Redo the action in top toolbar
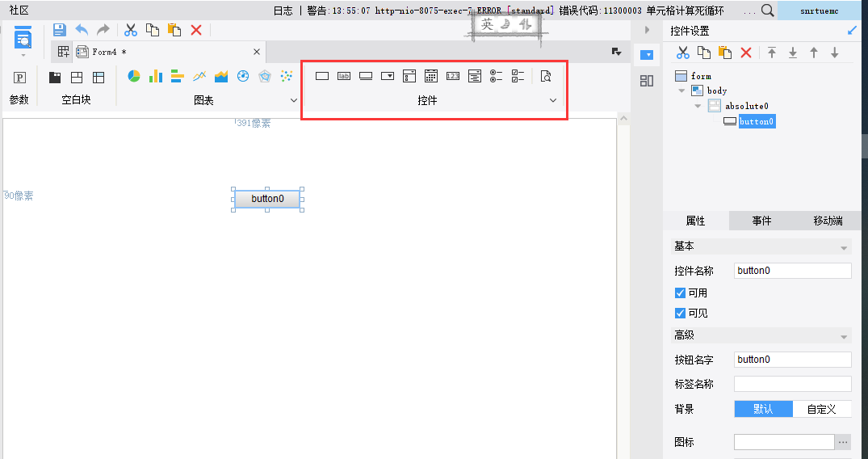Image resolution: width=868 pixels, height=459 pixels. pyautogui.click(x=103, y=30)
